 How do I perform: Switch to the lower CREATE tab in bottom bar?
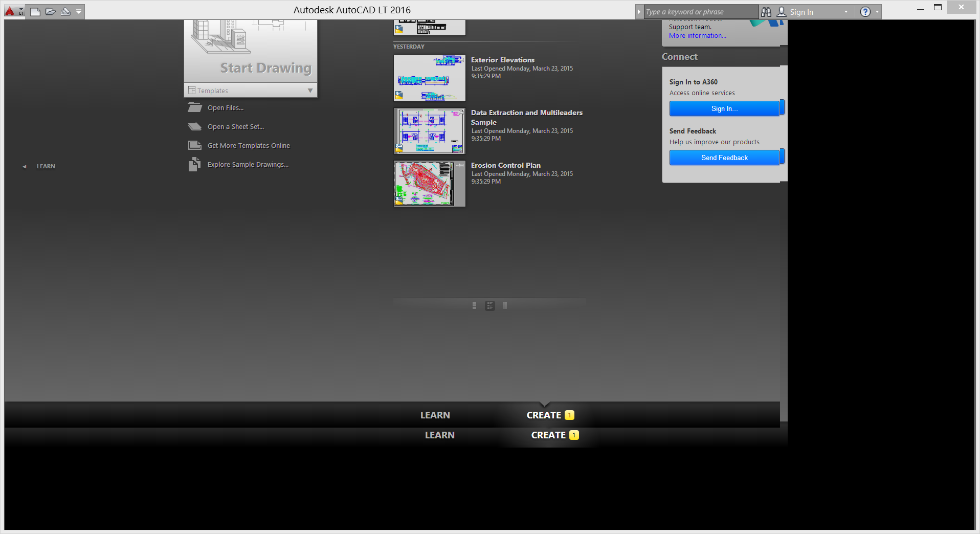pos(548,435)
